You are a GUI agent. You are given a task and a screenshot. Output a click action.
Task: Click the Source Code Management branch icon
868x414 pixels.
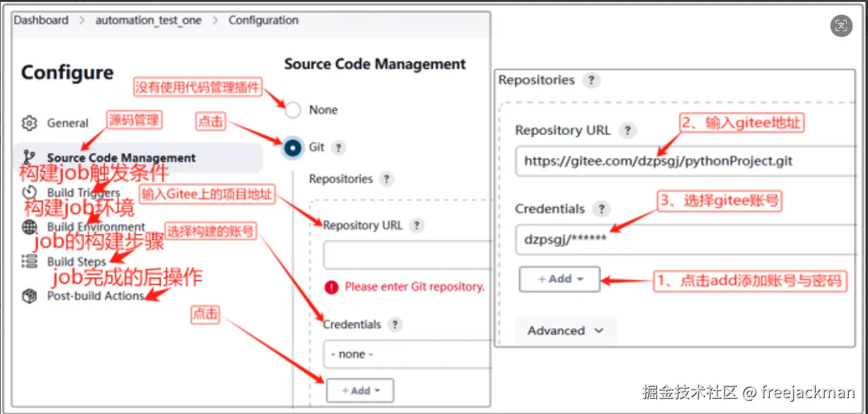pyautogui.click(x=29, y=157)
